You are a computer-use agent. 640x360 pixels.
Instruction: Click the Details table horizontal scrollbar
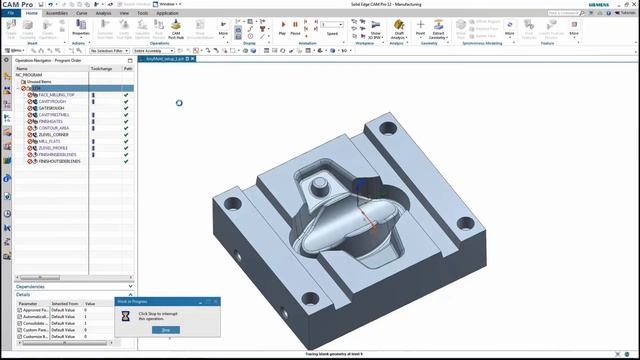[64, 343]
